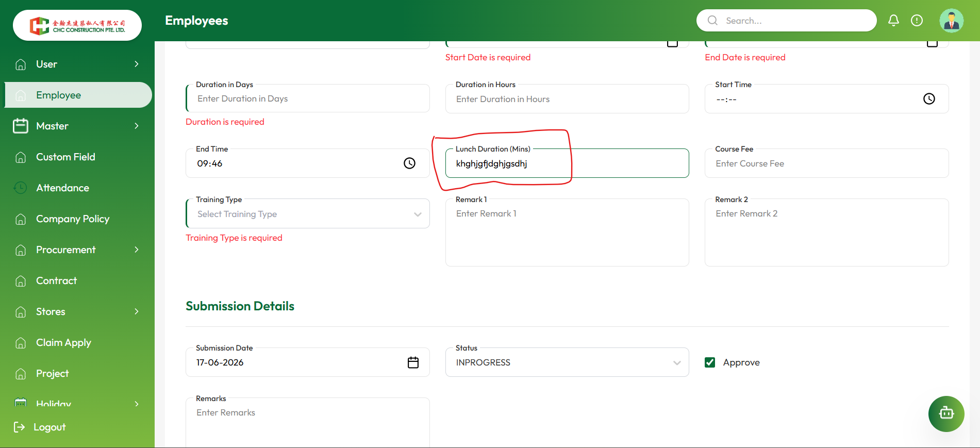Screen dimensions: 980x448
Task: Click inside the Remark 2 textarea
Action: point(826,233)
